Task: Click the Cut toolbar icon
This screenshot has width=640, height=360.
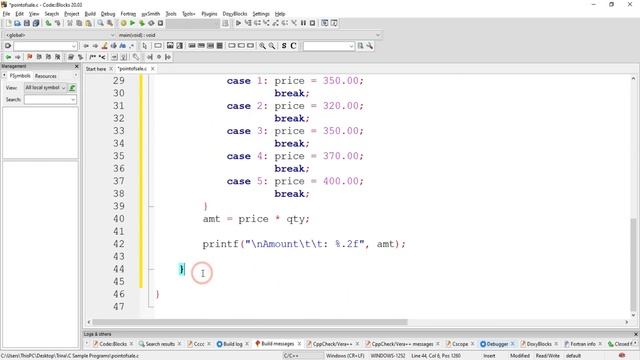Action: (70, 23)
